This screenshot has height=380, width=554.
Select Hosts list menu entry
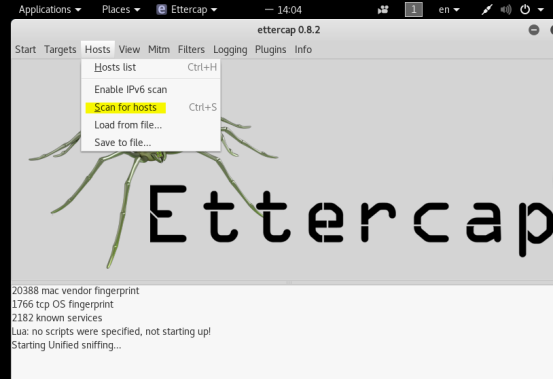pyautogui.click(x=151, y=67)
